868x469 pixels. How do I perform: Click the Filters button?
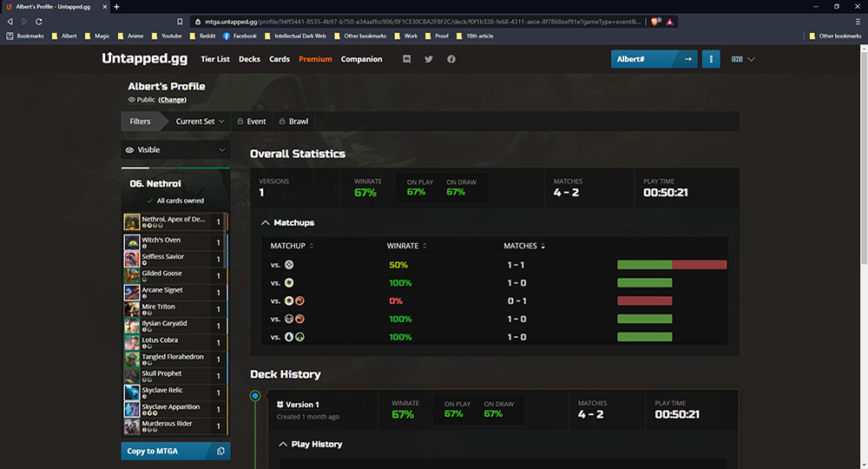(x=140, y=122)
